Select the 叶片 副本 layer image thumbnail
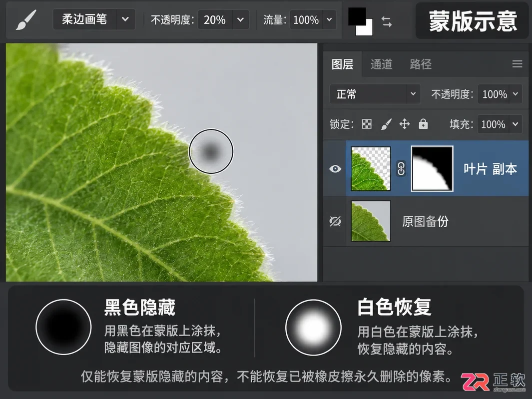 click(x=371, y=169)
